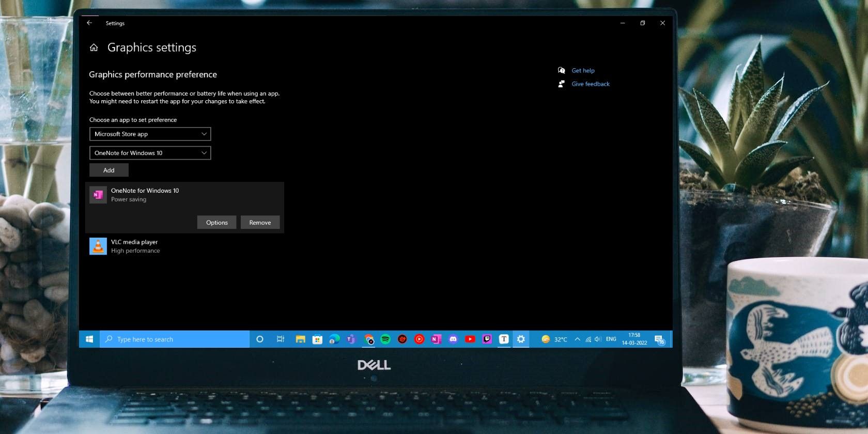Click the Give feedback person icon
Viewport: 868px width, 434px height.
(562, 84)
